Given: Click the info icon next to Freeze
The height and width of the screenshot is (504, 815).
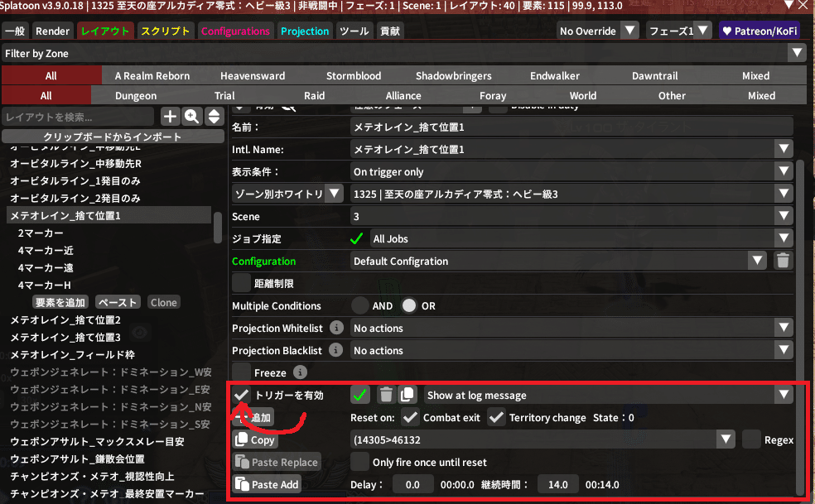Looking at the screenshot, I should [301, 372].
